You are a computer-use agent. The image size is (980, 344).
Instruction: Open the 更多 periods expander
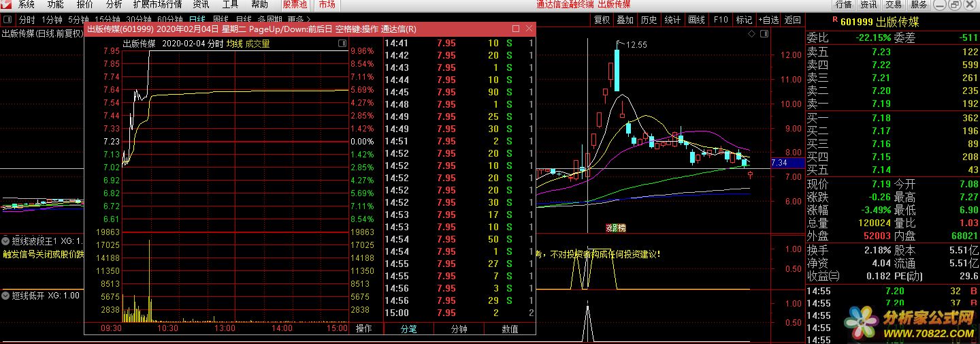[299, 20]
